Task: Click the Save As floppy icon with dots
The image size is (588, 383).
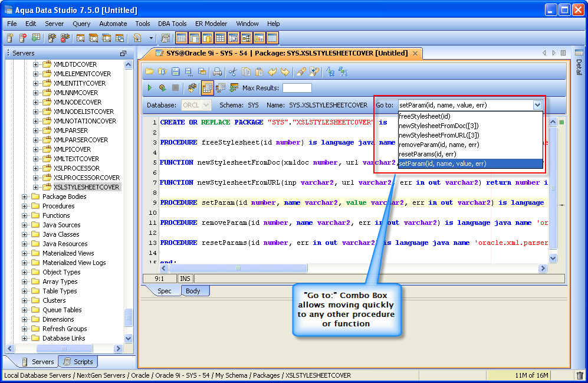Action: point(189,71)
